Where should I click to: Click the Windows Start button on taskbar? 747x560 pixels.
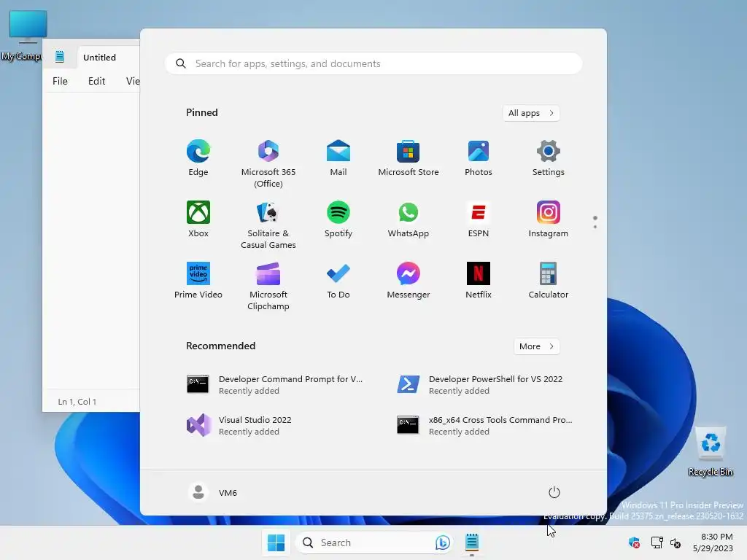[276, 542]
